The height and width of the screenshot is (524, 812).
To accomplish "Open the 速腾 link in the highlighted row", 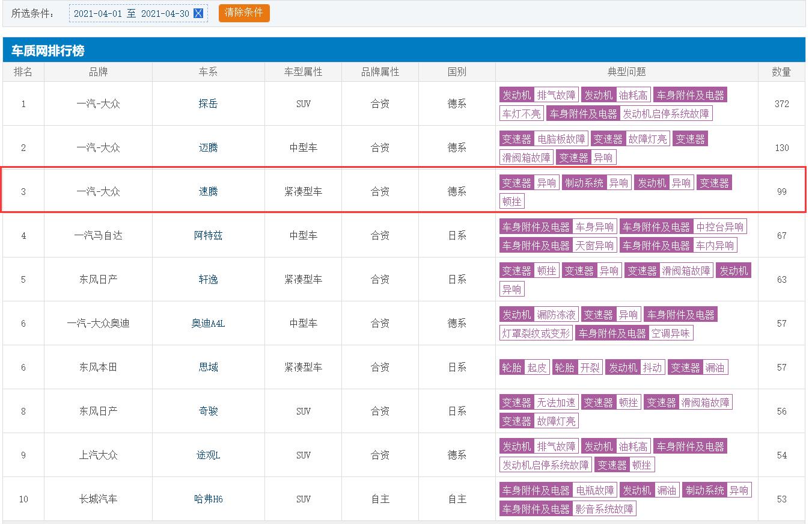I will click(208, 192).
